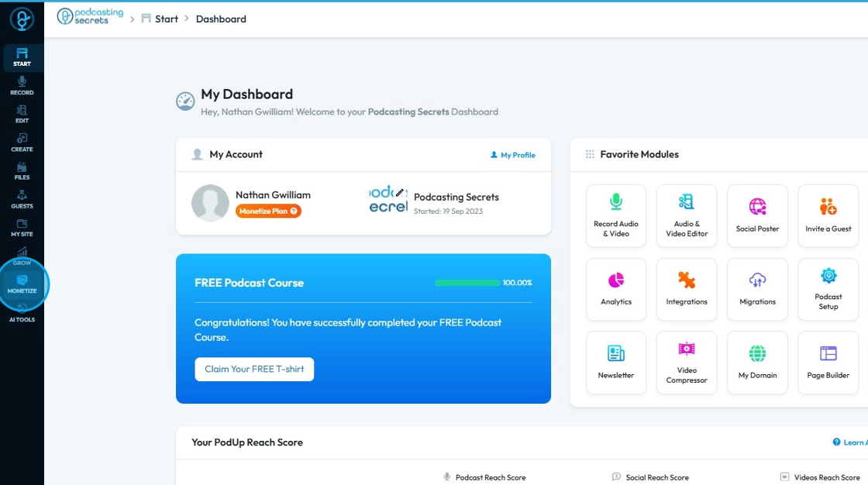Screen dimensions: 868x485
Task: Click Nathan Gwilliam's profile avatar
Action: [x=210, y=203]
